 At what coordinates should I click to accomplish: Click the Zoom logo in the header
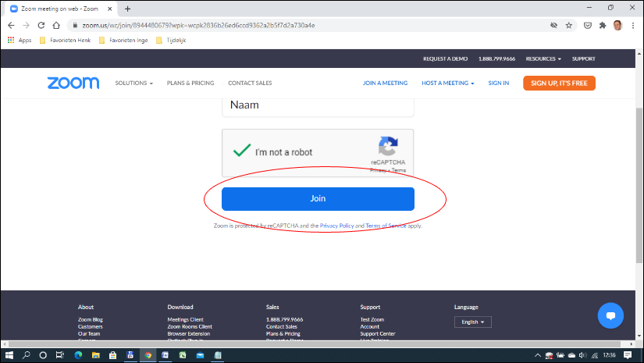pyautogui.click(x=73, y=83)
